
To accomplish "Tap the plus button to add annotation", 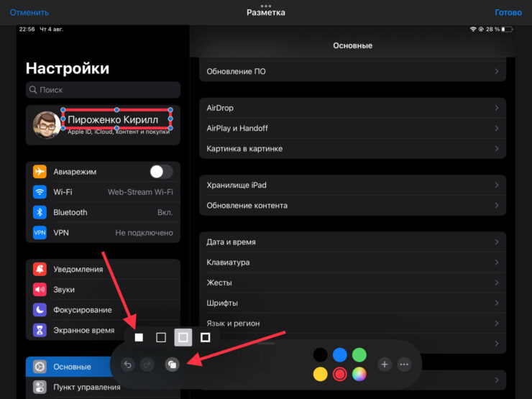I will (385, 364).
